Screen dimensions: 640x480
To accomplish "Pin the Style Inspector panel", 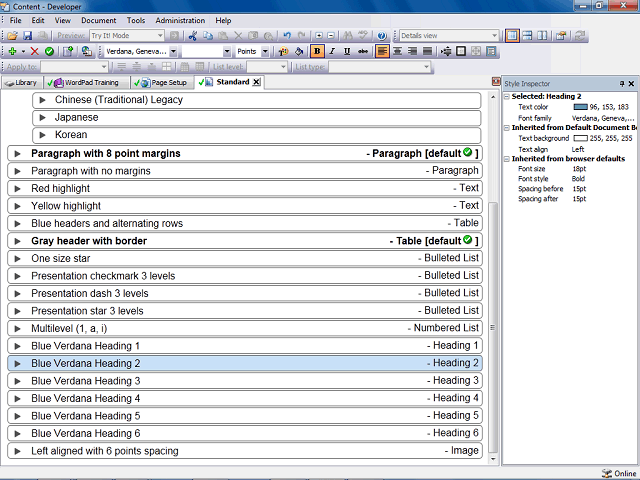I will tap(622, 84).
